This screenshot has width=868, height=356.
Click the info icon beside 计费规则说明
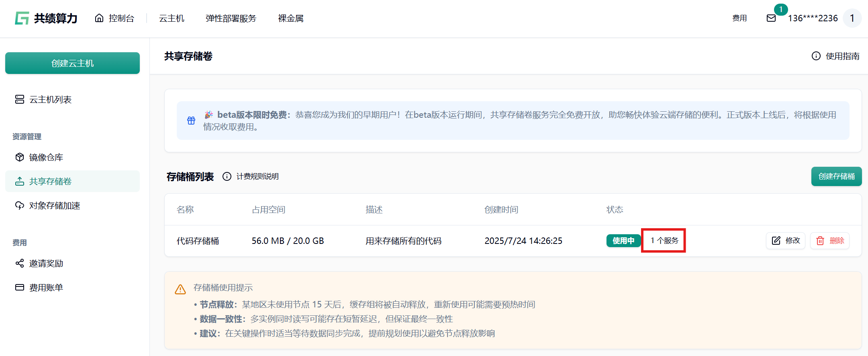pos(227,176)
